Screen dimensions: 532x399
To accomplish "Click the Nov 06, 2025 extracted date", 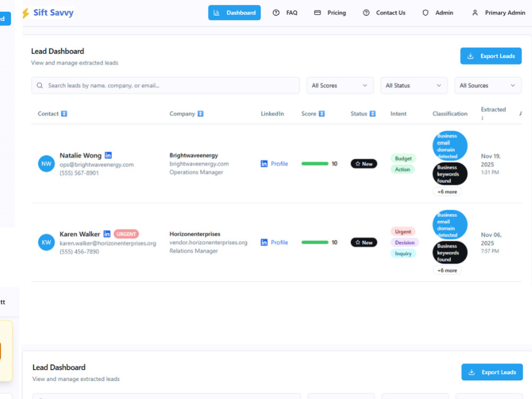I will [491, 239].
